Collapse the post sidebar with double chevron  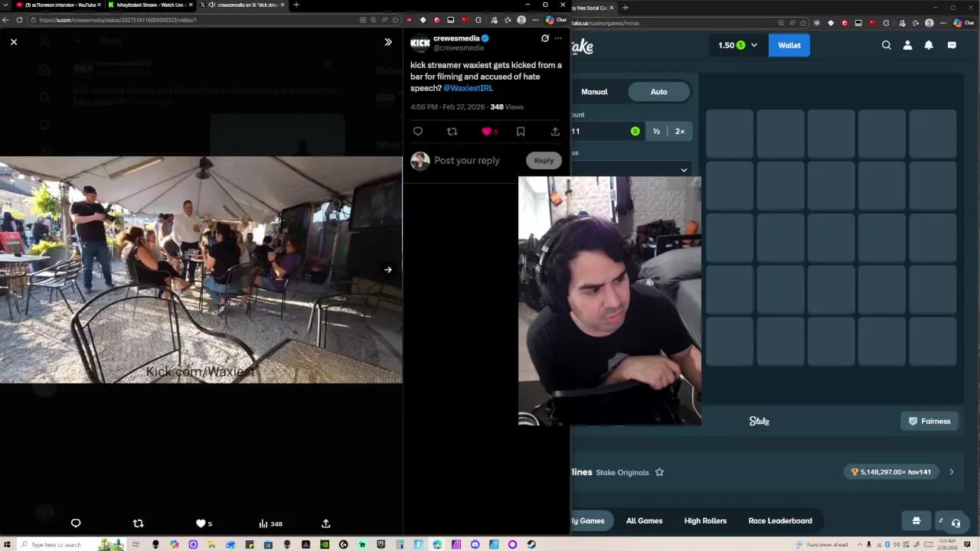coord(388,42)
